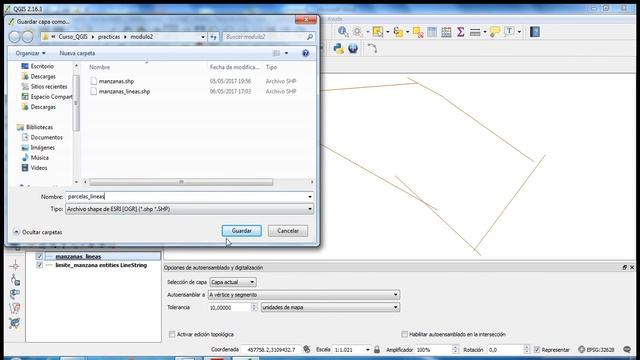640x360 pixels.
Task: Open the Measure tool dropdown arrow
Action: click(485, 32)
